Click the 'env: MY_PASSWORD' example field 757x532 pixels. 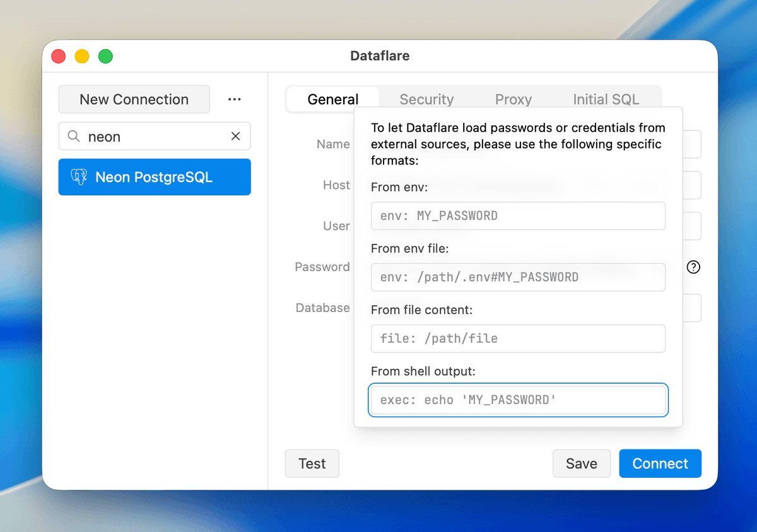pos(519,216)
